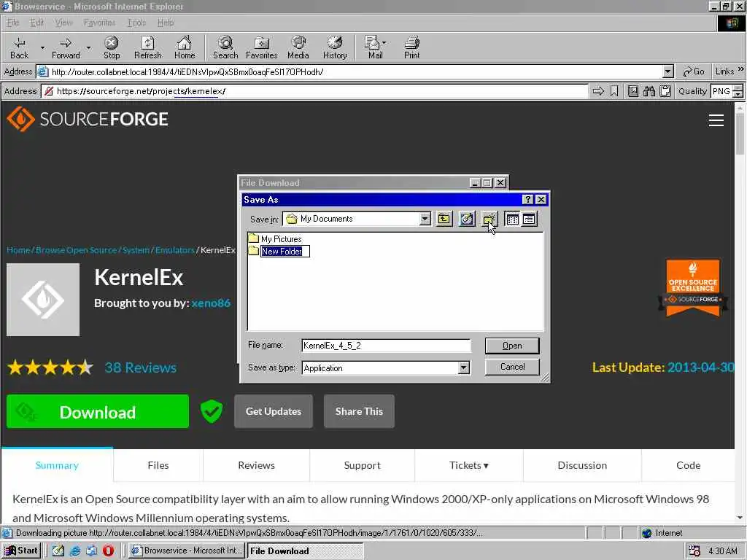The width and height of the screenshot is (747, 560).
Task: Open the Favorites toolbar button
Action: (x=262, y=47)
